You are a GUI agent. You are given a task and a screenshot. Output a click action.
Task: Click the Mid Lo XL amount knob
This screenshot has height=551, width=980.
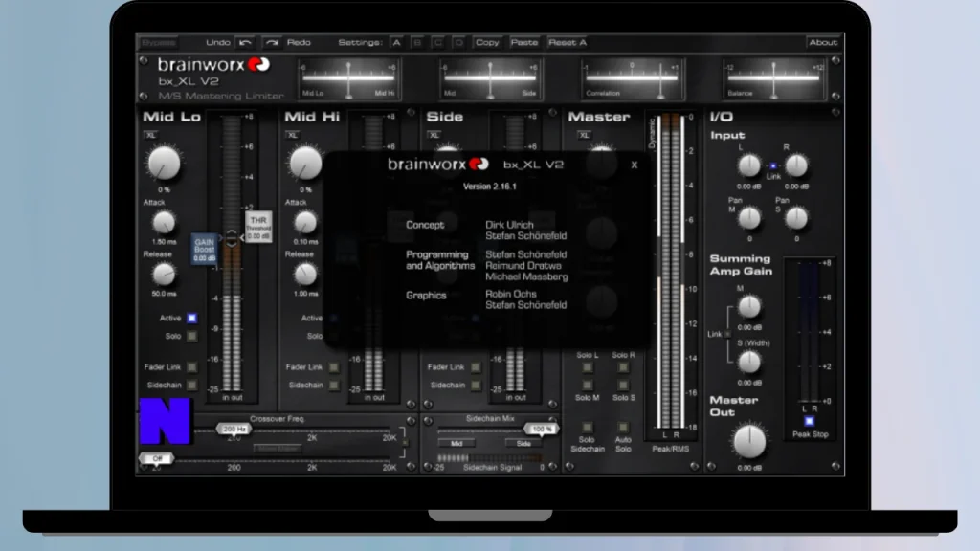point(164,163)
